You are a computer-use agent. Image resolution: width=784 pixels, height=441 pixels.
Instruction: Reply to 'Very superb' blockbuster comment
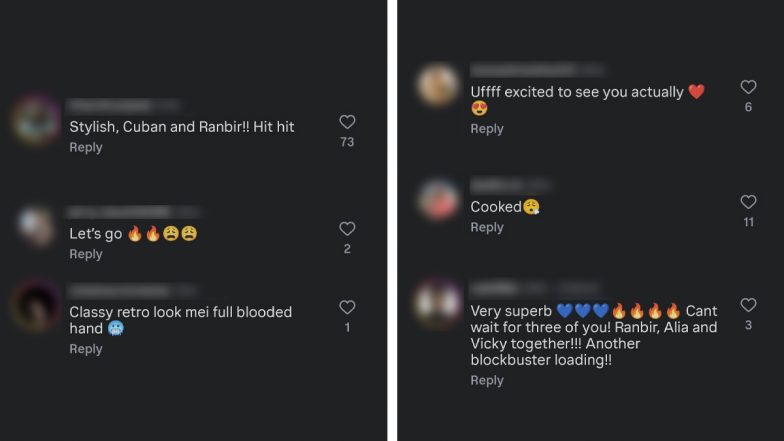[487, 380]
